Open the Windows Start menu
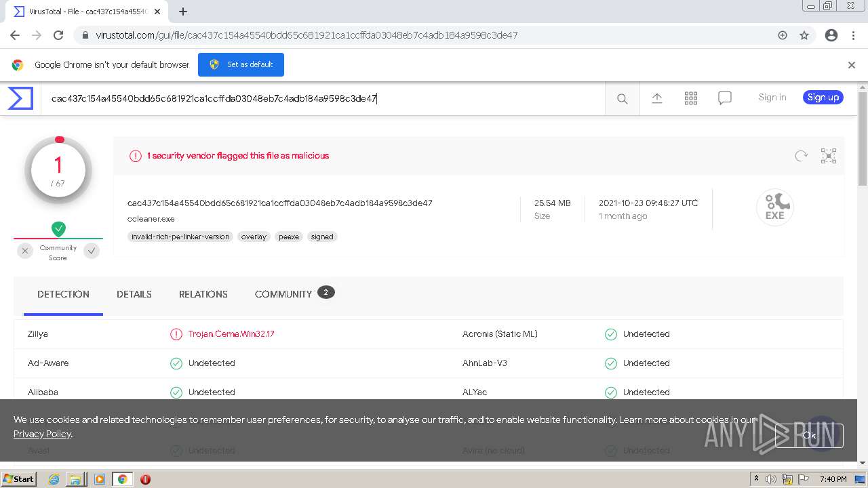The image size is (868, 488). [19, 479]
